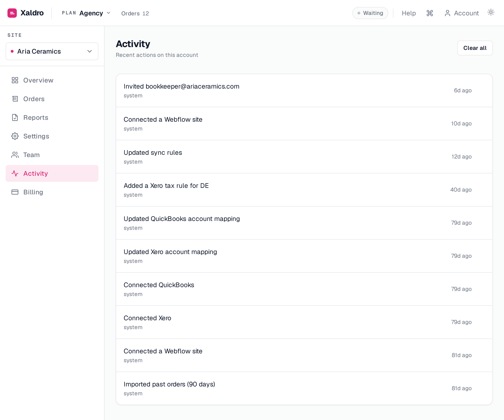Expand the Aria Ceramics site selector

pos(52,51)
